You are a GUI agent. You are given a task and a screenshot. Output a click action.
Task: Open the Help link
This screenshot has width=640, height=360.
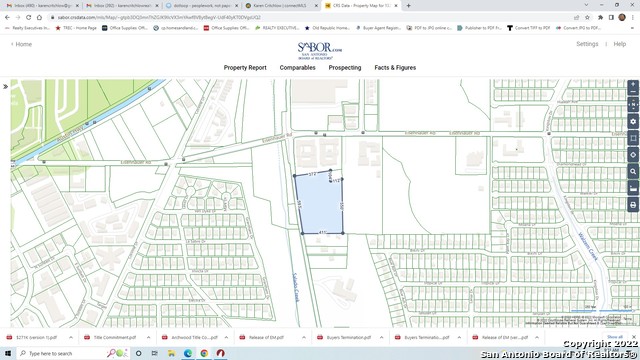[620, 44]
